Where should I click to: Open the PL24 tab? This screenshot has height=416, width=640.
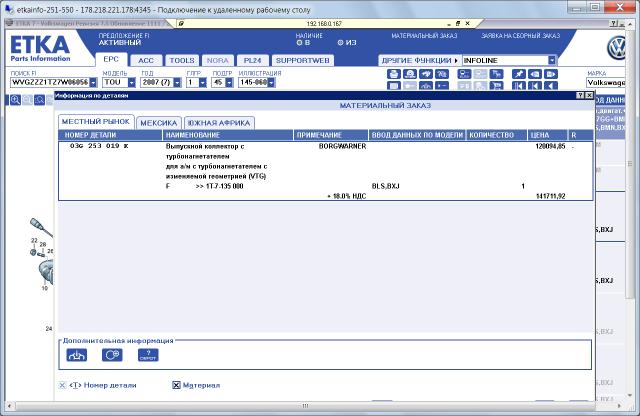pyautogui.click(x=253, y=60)
